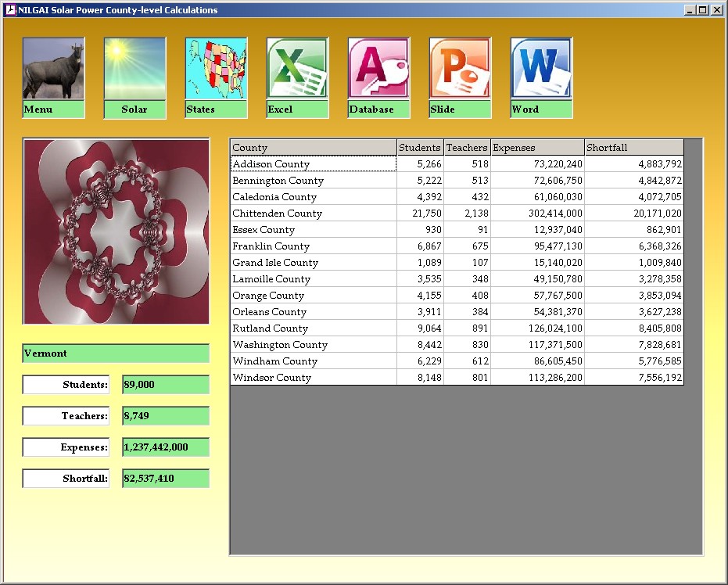
Task: Launch the Excel export icon
Action: [x=297, y=69]
